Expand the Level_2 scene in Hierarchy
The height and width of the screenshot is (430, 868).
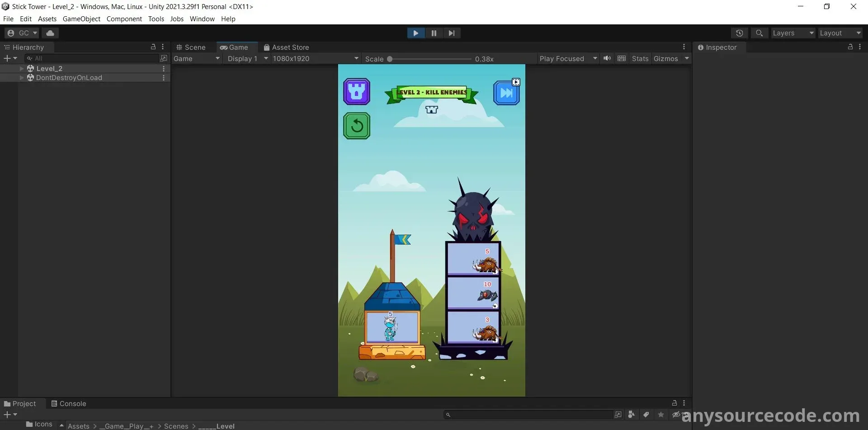pyautogui.click(x=21, y=69)
